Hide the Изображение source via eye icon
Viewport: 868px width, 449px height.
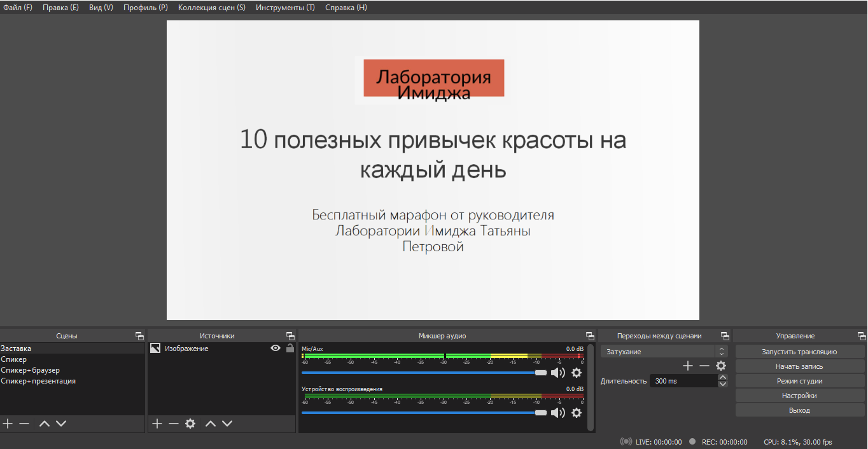point(276,349)
